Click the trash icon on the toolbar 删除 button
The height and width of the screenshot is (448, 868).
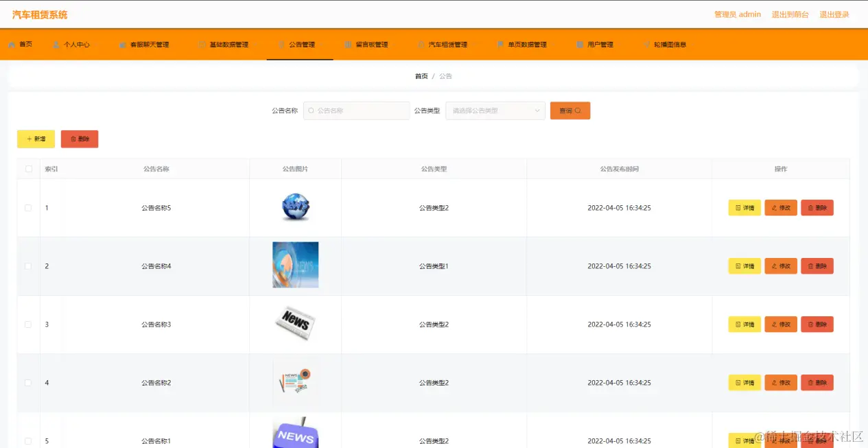pos(73,139)
